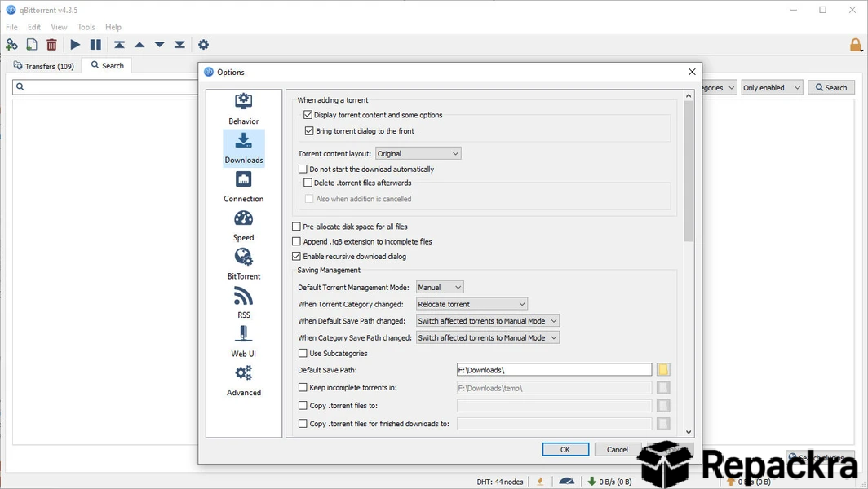
Task: Open Speed settings section
Action: 244,226
